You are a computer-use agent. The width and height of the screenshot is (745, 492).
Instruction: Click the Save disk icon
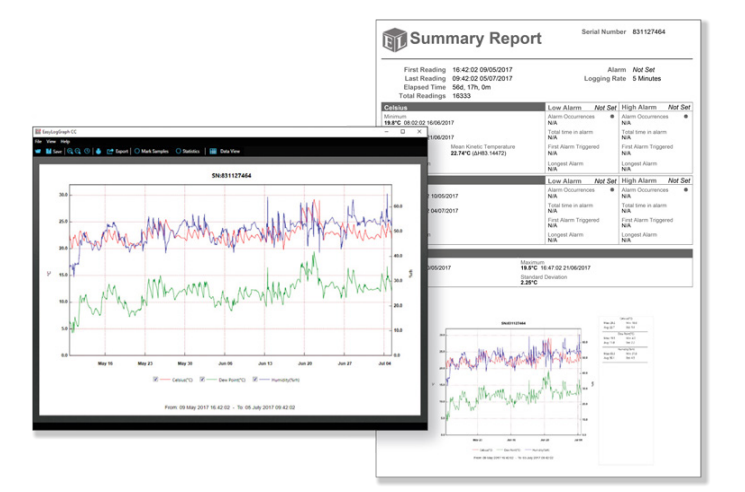48,151
